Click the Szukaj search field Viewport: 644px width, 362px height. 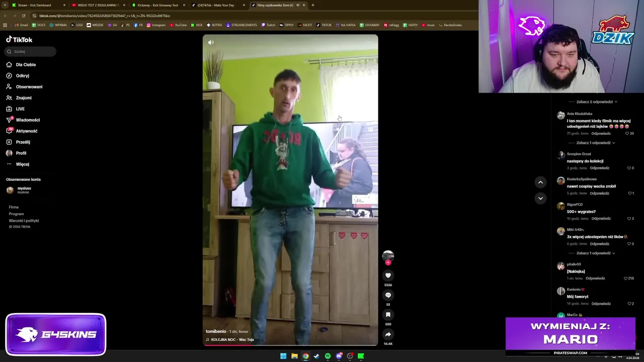click(30, 51)
